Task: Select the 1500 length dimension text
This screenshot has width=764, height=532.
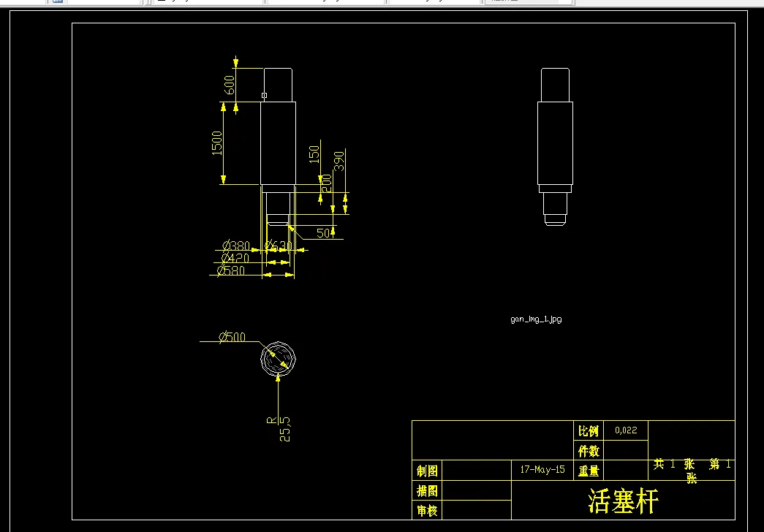Action: tap(217, 143)
